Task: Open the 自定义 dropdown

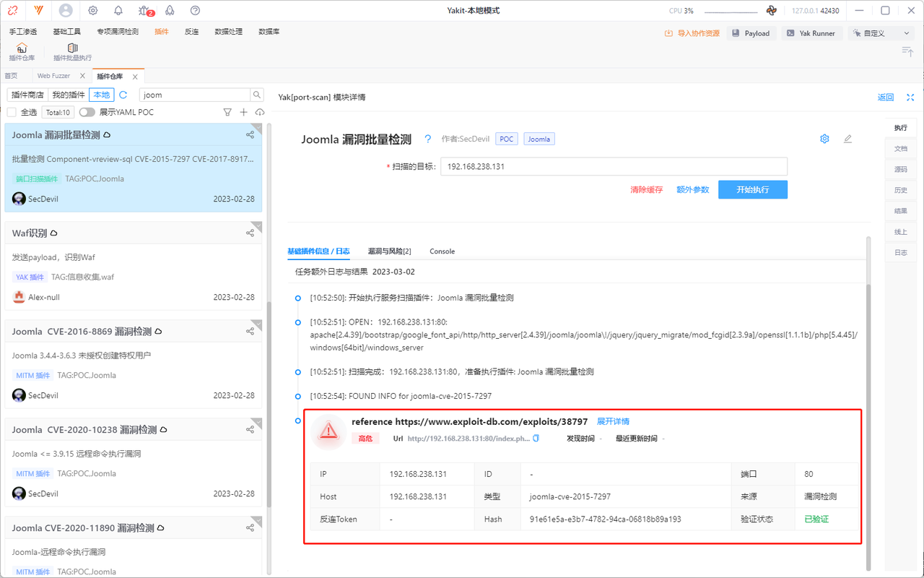Action: tap(880, 33)
